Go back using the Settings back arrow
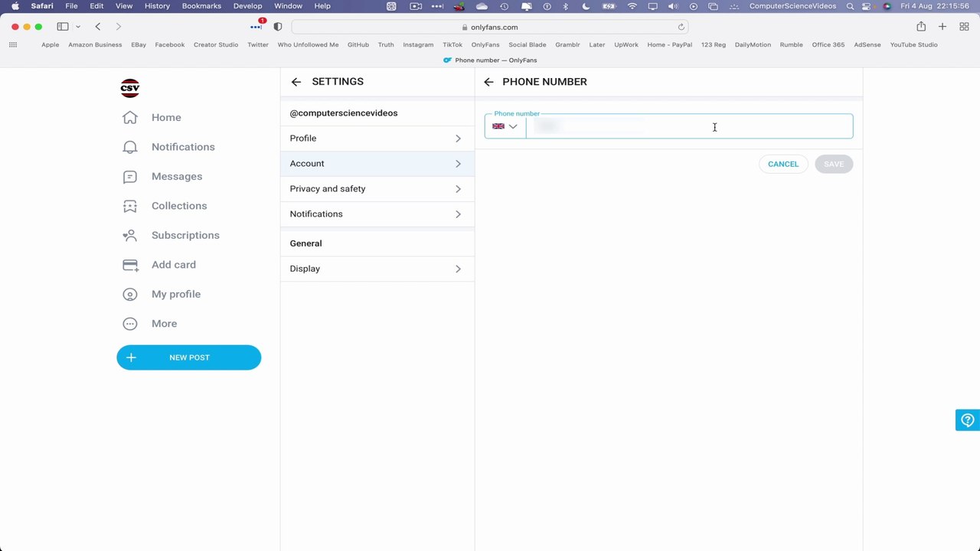This screenshot has height=551, width=980. click(x=296, y=82)
